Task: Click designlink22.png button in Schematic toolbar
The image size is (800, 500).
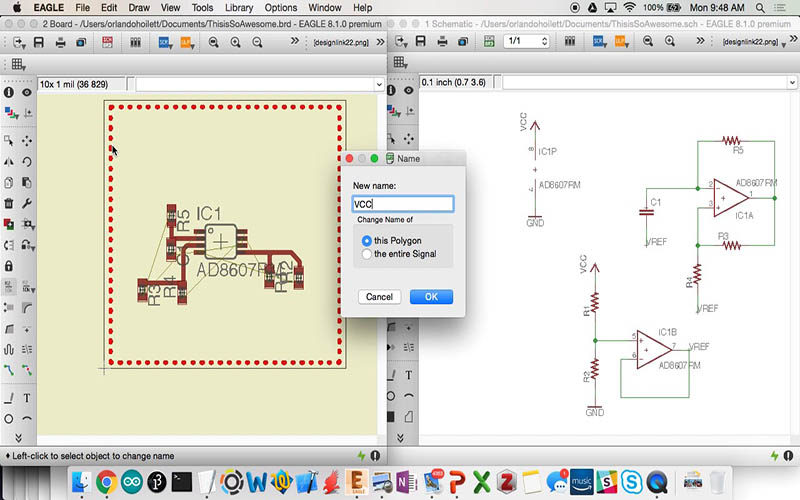Action: point(750,41)
